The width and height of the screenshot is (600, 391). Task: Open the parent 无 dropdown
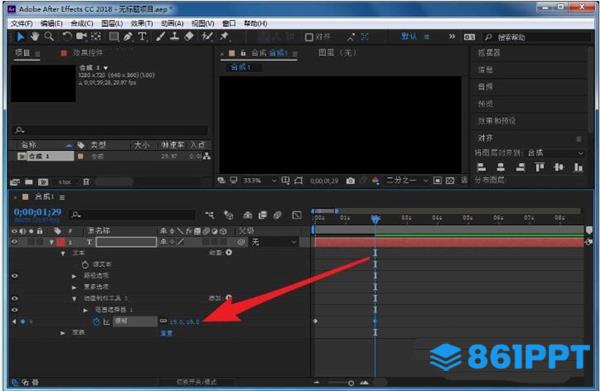pyautogui.click(x=274, y=242)
